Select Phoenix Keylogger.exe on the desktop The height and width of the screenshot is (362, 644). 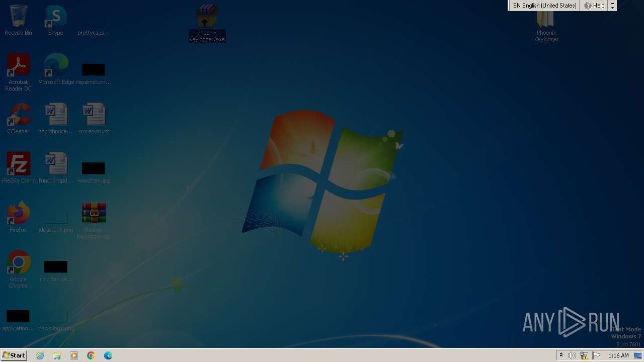[x=207, y=23]
